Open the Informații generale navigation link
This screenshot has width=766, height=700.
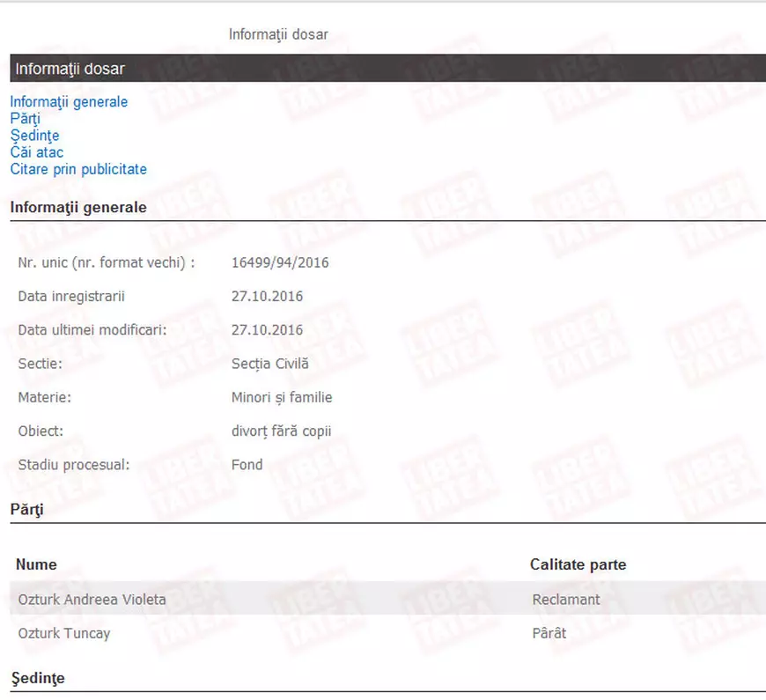click(69, 102)
